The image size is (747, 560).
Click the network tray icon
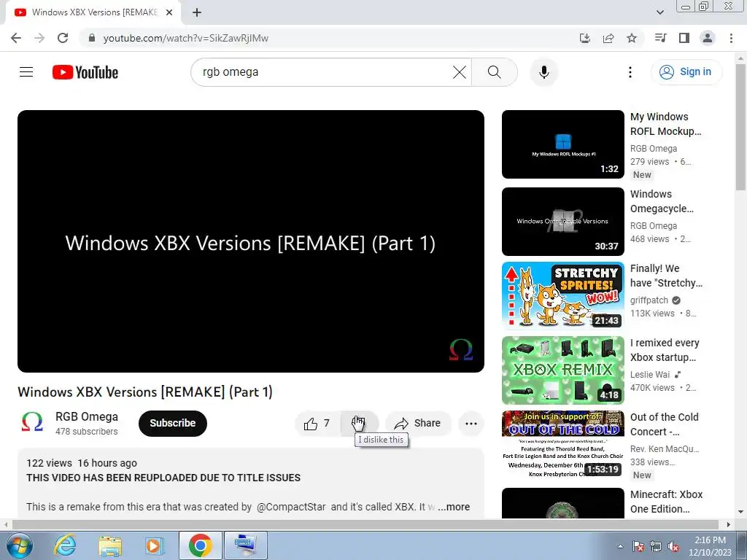pyautogui.click(x=656, y=546)
